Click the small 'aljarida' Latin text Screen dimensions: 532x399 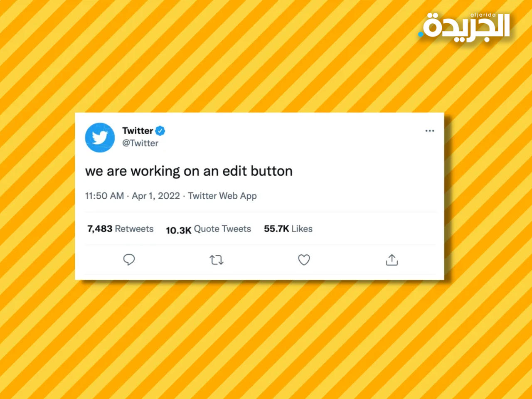483,15
